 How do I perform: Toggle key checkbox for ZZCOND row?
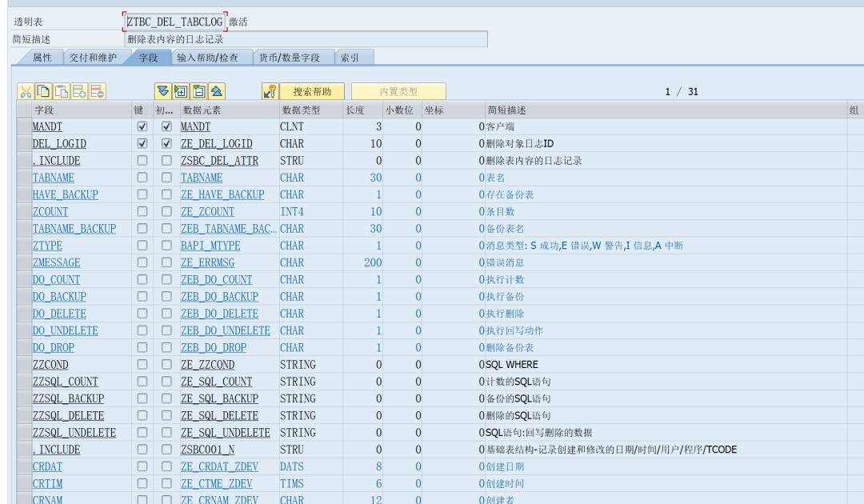(142, 365)
